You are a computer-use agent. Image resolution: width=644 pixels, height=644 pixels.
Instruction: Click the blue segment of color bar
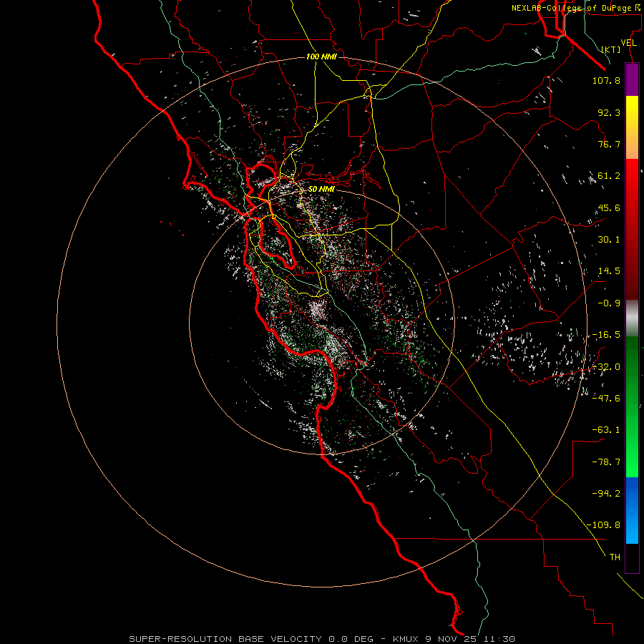coord(632,510)
